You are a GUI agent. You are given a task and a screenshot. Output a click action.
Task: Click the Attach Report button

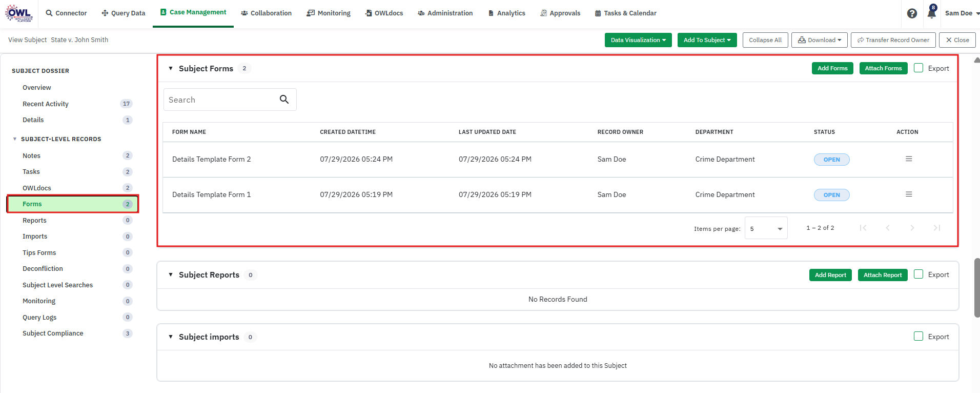pos(883,275)
